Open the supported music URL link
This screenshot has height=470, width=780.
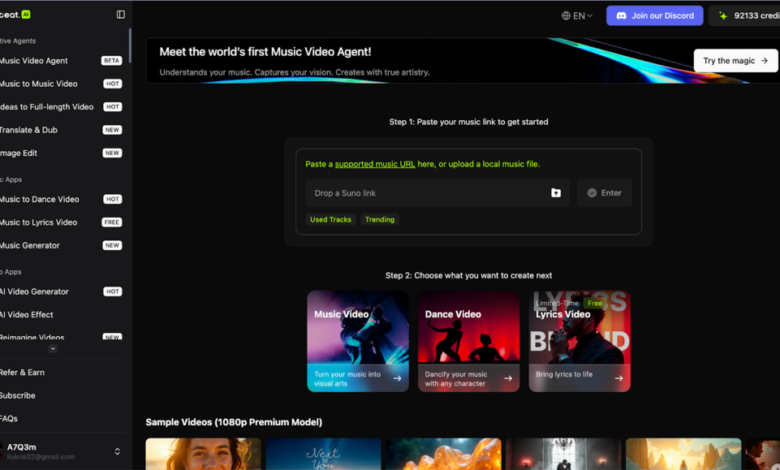(375, 164)
